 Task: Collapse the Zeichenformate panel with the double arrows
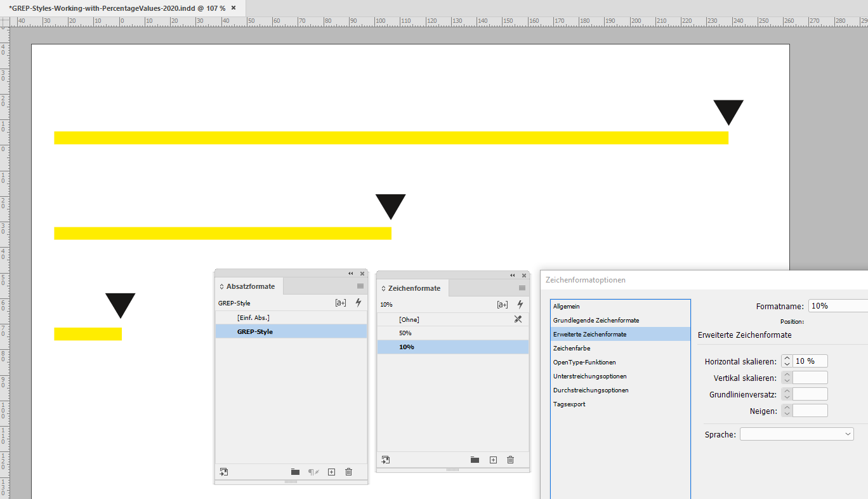[x=512, y=276]
